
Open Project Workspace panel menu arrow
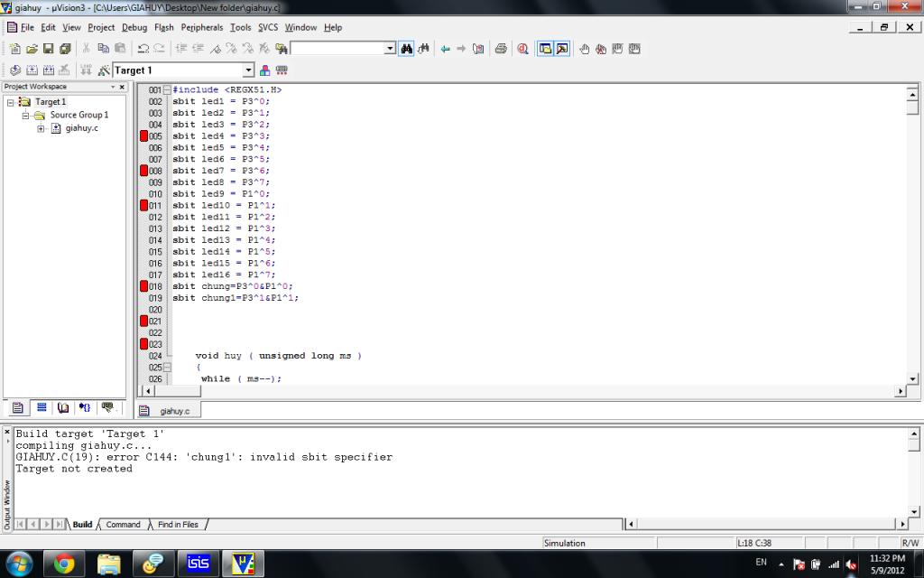113,87
